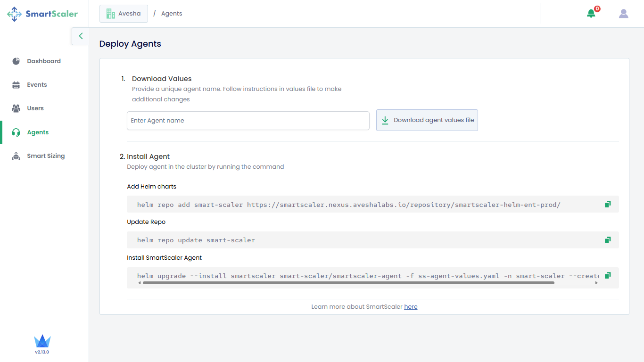Open the Events page
Viewport: 644px width, 362px height.
37,85
